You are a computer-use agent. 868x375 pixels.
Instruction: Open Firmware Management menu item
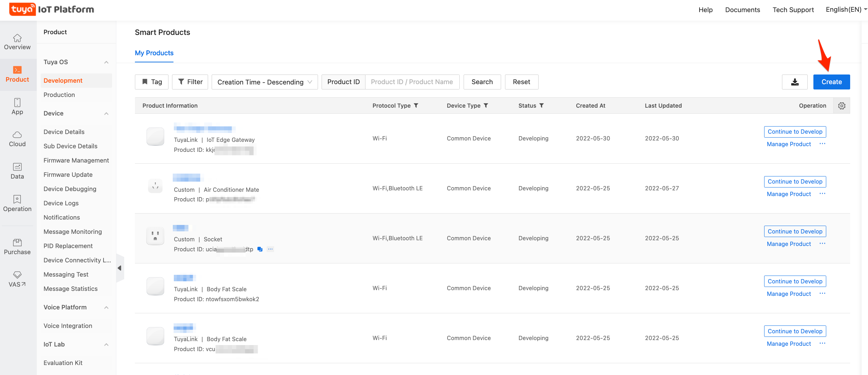coord(76,160)
